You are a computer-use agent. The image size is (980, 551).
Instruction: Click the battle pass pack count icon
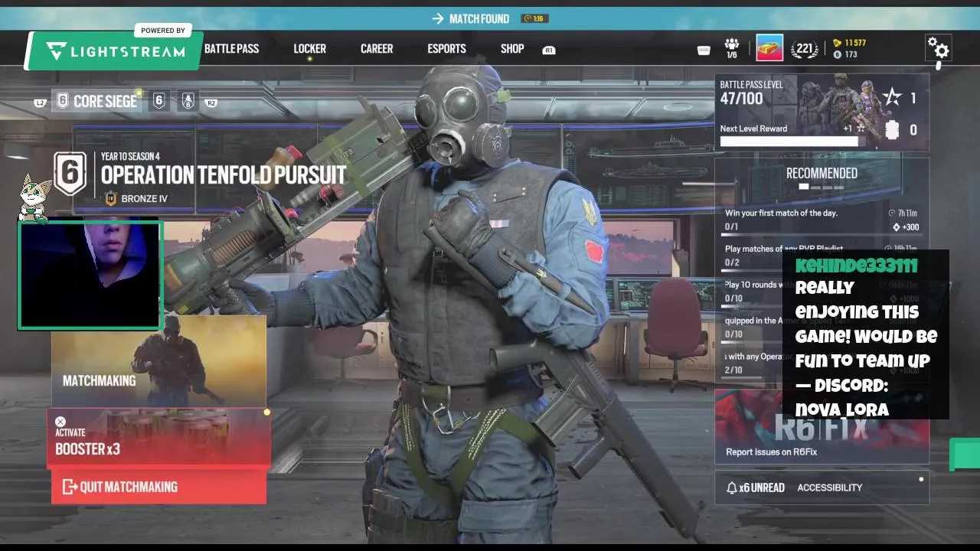(892, 130)
